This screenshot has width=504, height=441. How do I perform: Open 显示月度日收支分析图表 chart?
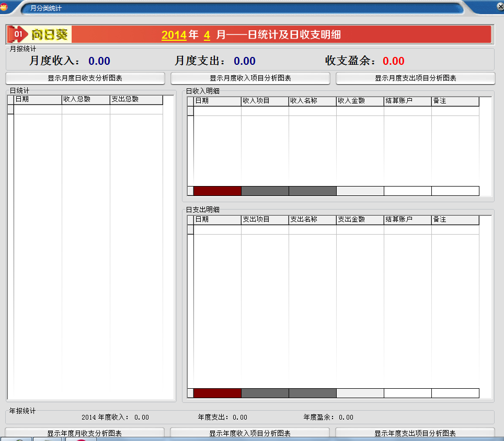click(x=85, y=78)
